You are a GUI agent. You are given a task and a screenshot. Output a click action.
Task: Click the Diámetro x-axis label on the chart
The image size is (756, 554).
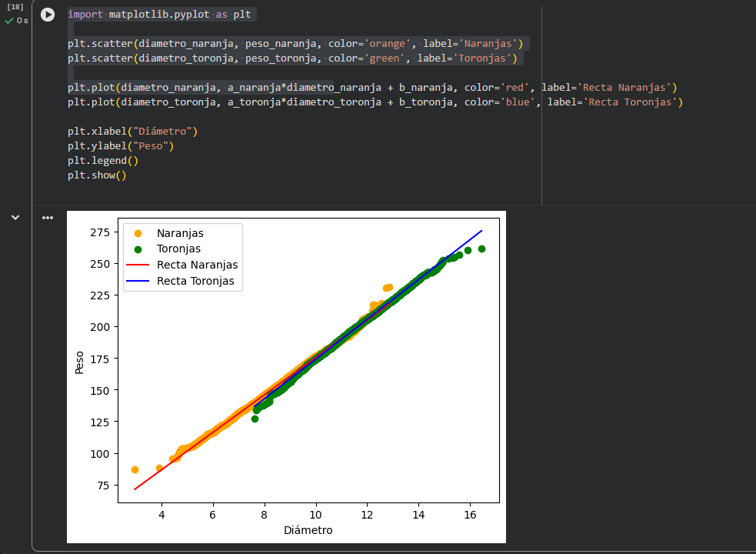pos(308,530)
